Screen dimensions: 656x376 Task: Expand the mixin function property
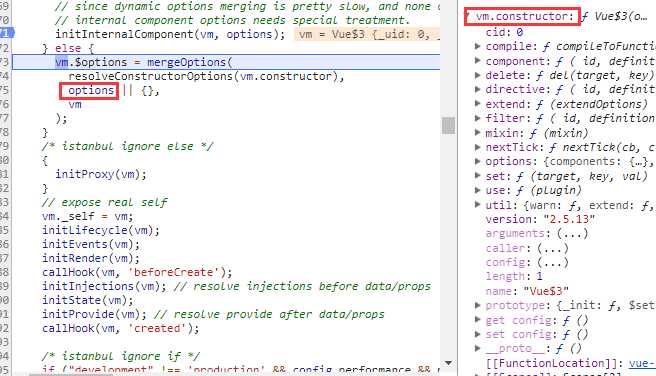tap(477, 133)
